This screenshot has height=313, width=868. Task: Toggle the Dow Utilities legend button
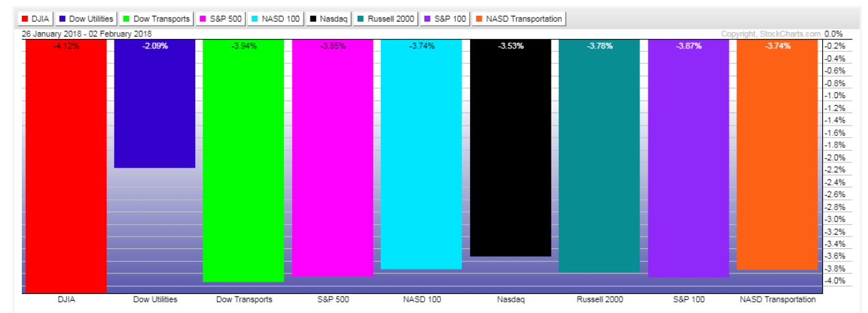[86, 19]
